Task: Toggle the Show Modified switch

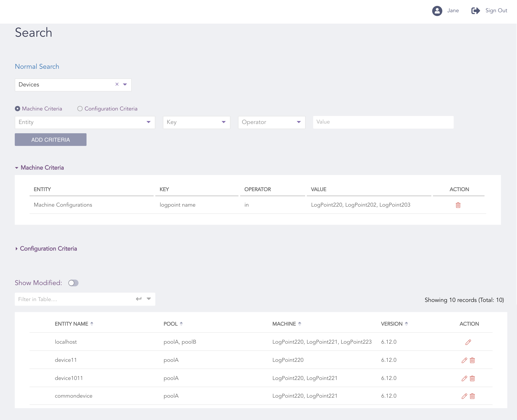Action: pos(73,283)
